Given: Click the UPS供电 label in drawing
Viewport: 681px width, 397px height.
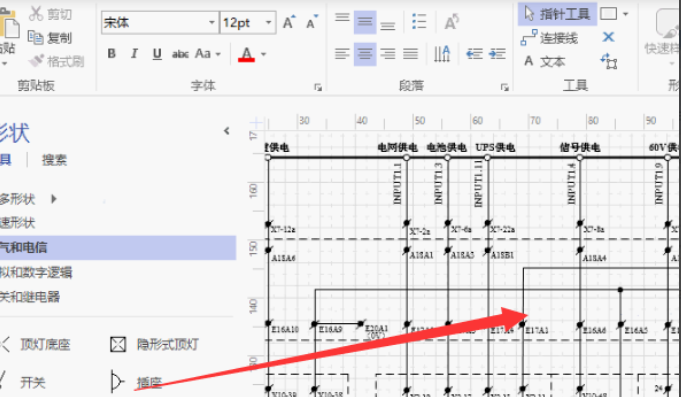Looking at the screenshot, I should (x=495, y=148).
